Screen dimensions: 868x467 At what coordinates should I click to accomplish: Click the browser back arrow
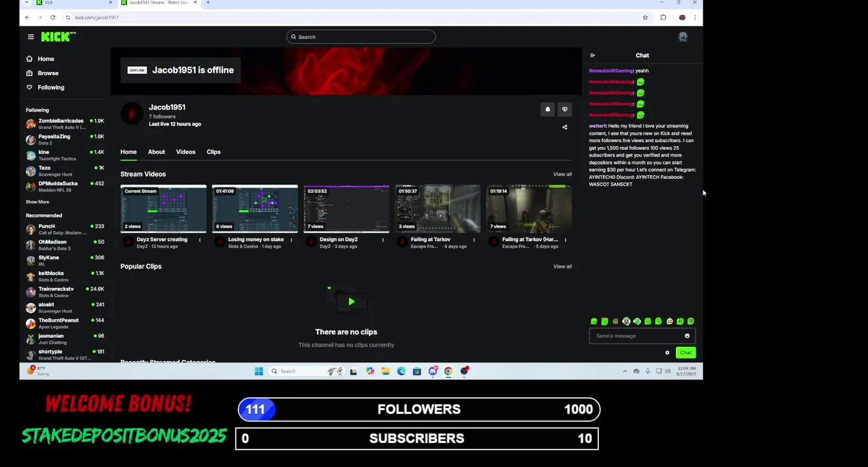[27, 18]
